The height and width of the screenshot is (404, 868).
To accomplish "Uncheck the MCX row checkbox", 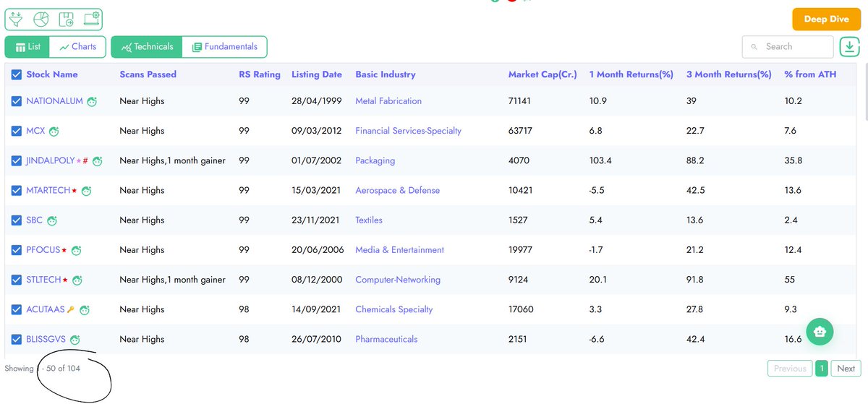I will [17, 131].
